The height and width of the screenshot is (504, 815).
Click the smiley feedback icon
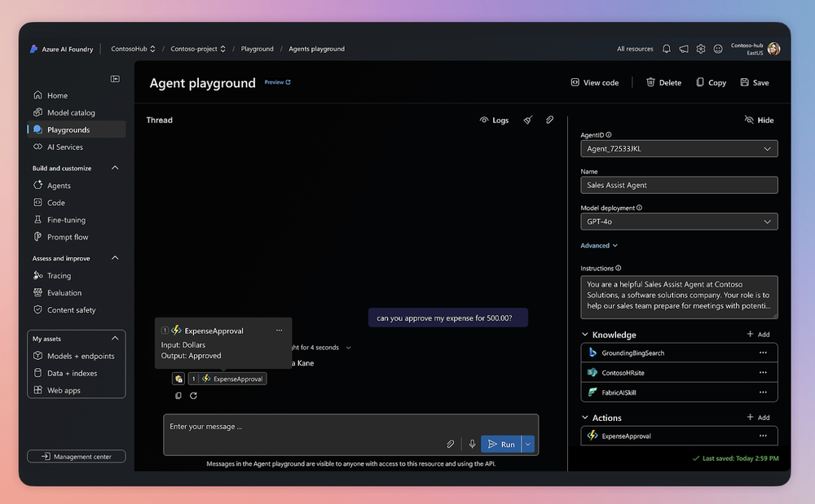pos(718,49)
